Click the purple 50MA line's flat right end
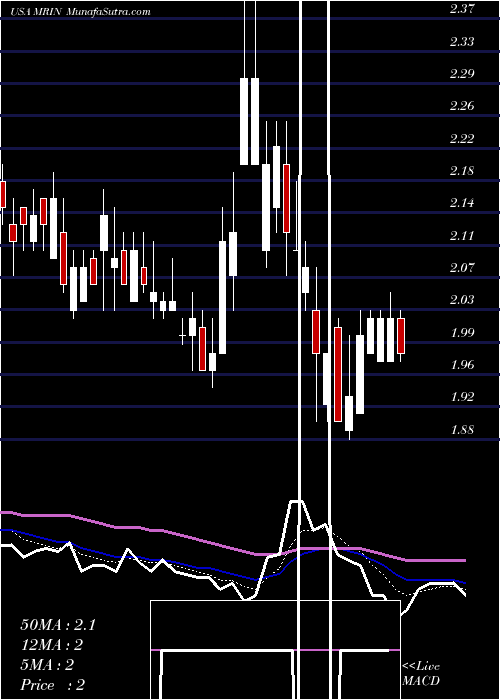The image size is (500, 700). (436, 559)
